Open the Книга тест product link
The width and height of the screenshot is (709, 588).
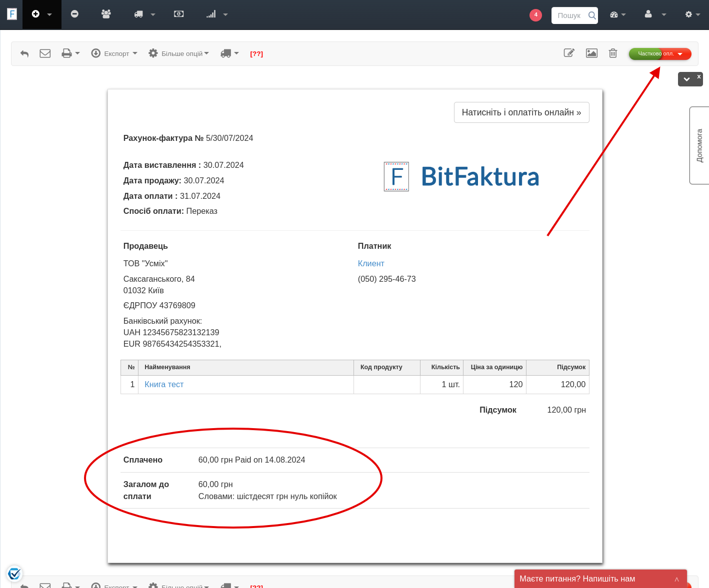pyautogui.click(x=164, y=384)
